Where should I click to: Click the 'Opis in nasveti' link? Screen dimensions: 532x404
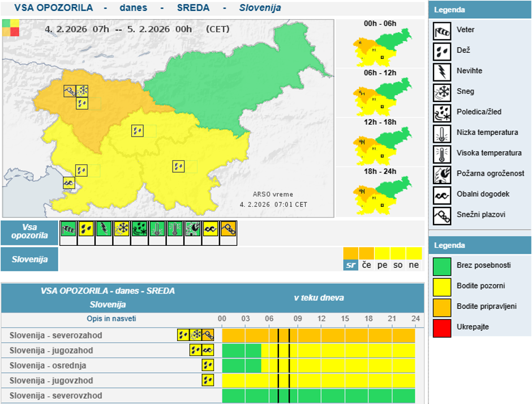click(111, 318)
